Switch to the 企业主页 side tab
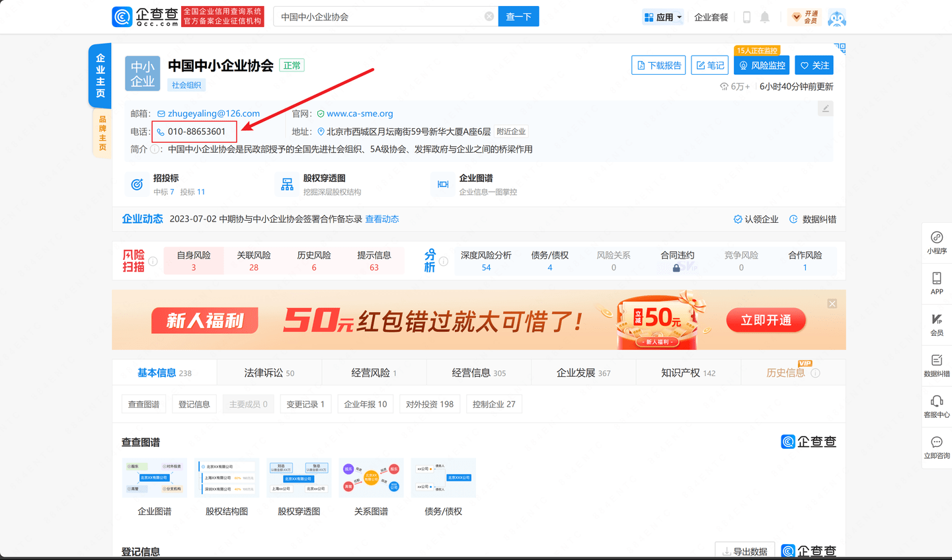 tap(100, 75)
